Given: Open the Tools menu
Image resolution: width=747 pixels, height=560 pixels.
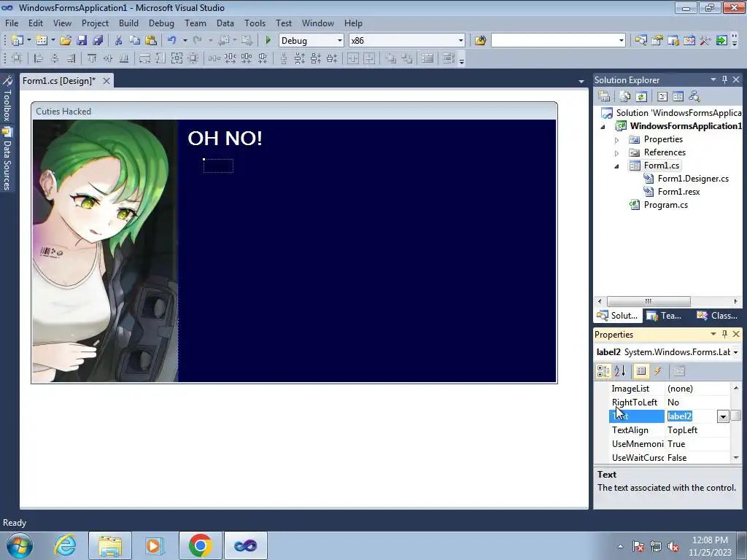Looking at the screenshot, I should (255, 23).
